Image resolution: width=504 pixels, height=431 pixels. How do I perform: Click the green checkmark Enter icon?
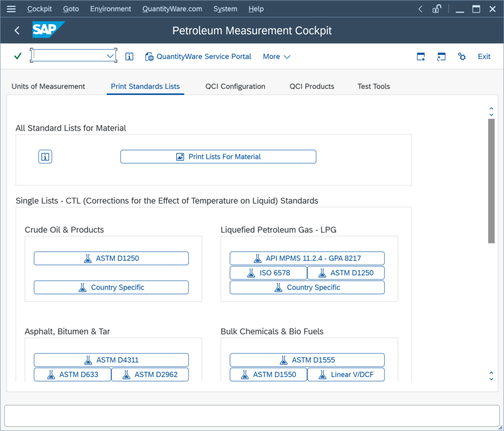(18, 56)
